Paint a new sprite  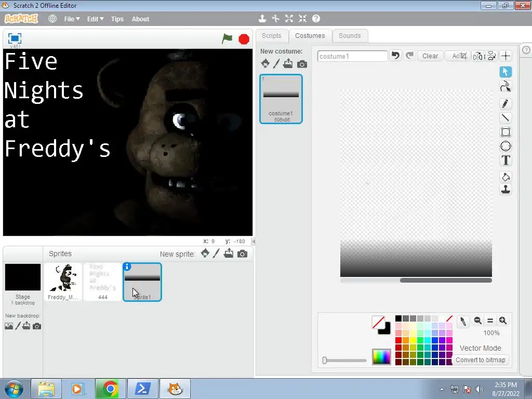click(x=216, y=254)
